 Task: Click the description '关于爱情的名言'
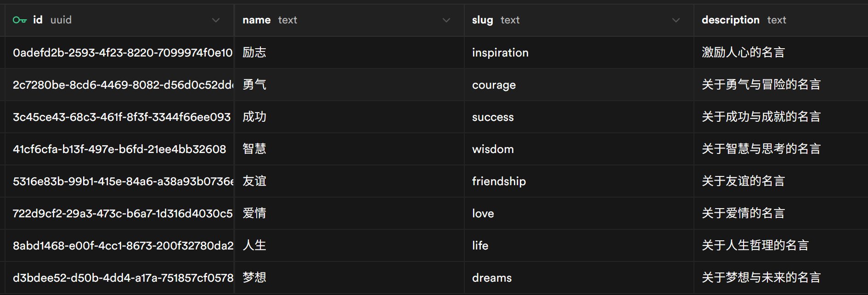tap(743, 214)
